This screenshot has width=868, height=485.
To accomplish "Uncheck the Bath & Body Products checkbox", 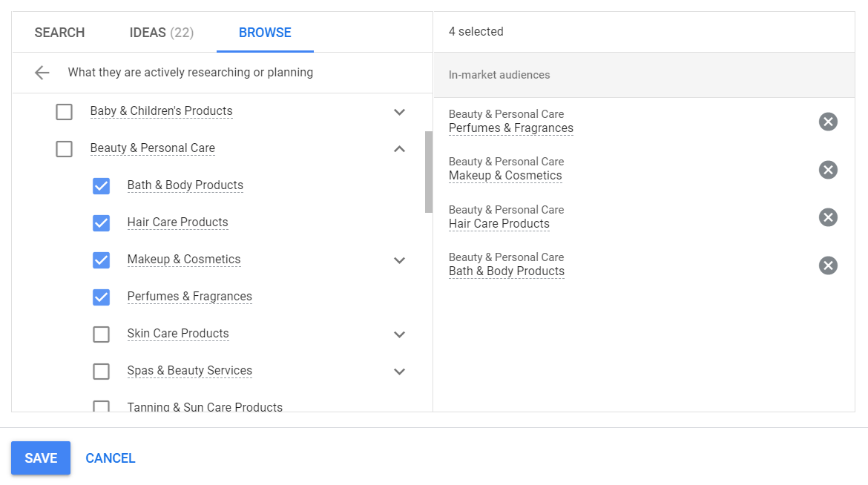I will click(101, 185).
